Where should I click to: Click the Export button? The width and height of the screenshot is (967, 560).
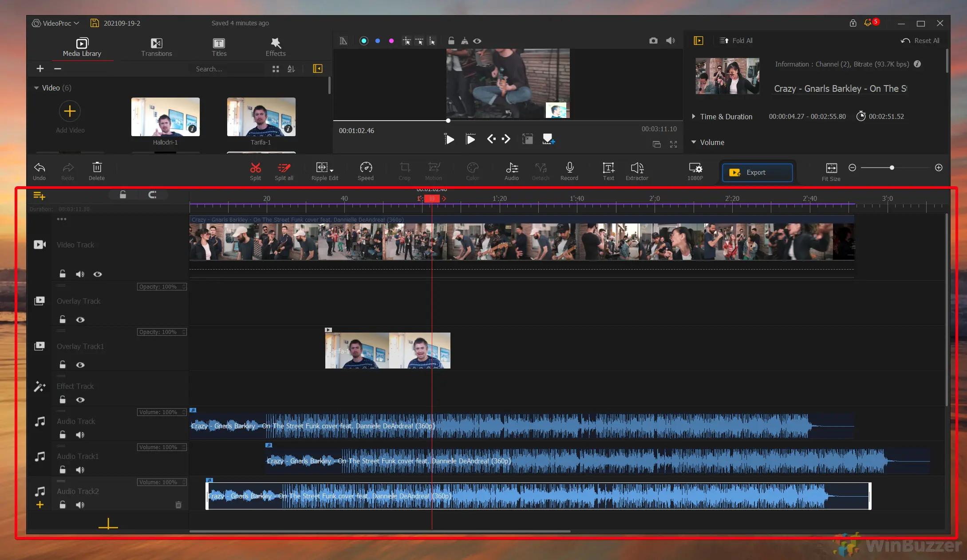[x=757, y=172]
